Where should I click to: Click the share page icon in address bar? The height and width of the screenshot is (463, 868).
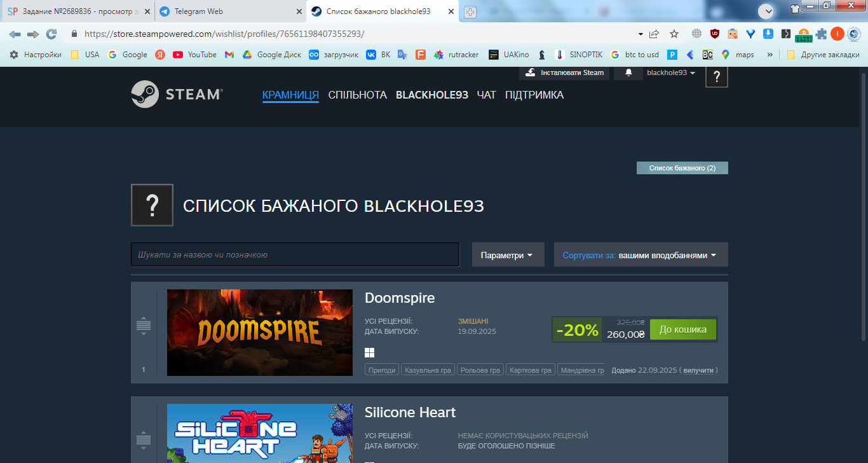654,34
